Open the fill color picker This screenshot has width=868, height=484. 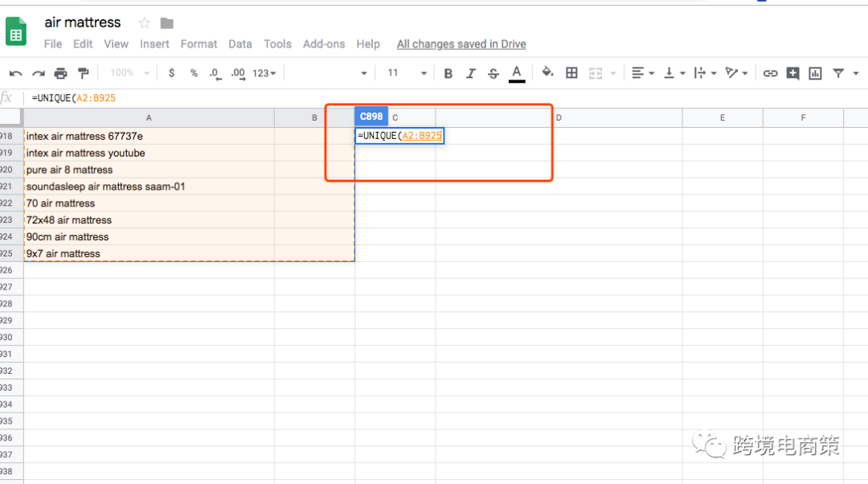(547, 73)
